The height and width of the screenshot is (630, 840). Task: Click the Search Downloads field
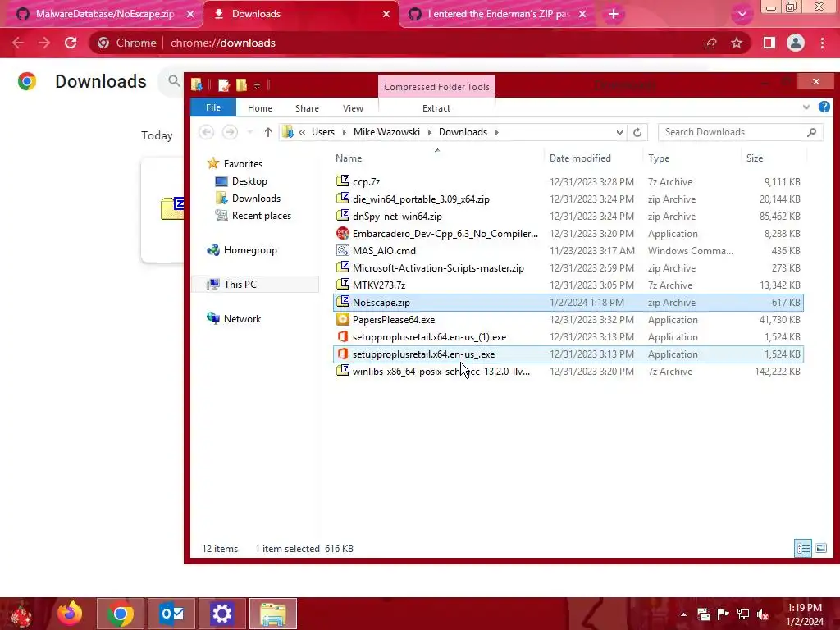[741, 132]
